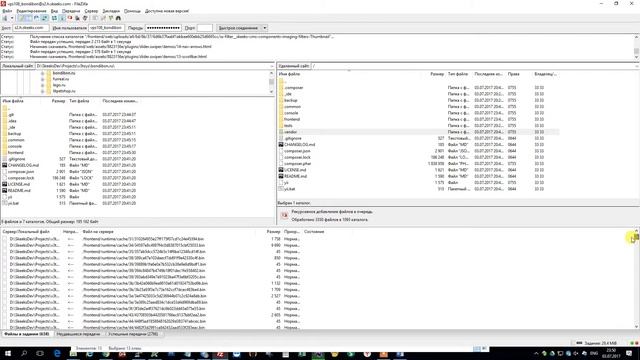Reconnect to last server icon
Screen dimensions: 640x360
pos(85,18)
